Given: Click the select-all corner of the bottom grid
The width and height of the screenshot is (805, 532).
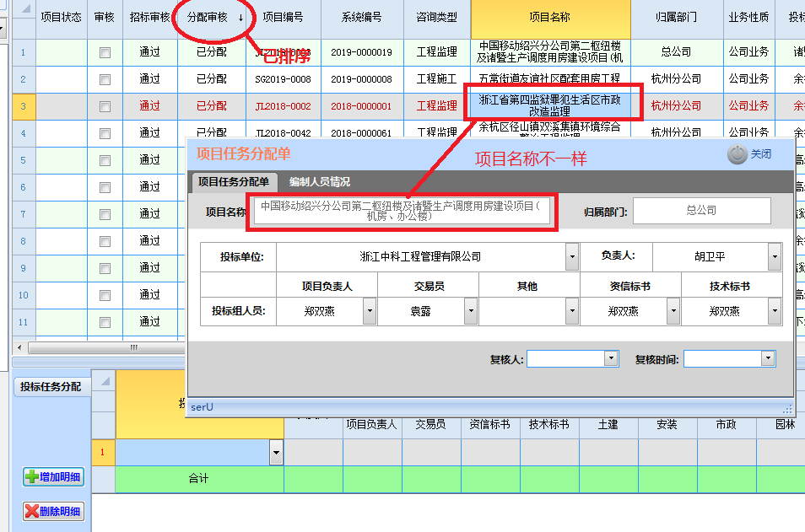Looking at the screenshot, I should 104,382.
